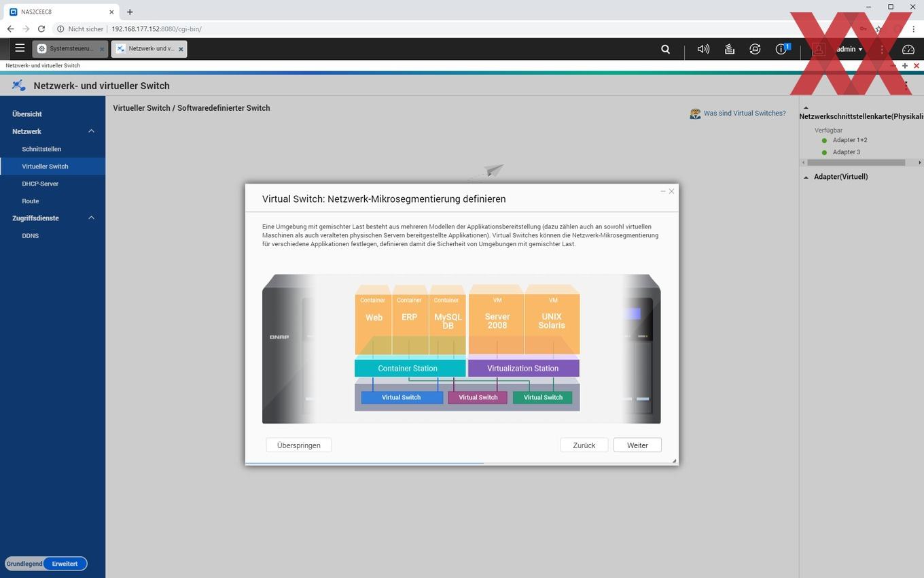924x578 pixels.
Task: Click the dialog resize grip corner
Action: 674,460
